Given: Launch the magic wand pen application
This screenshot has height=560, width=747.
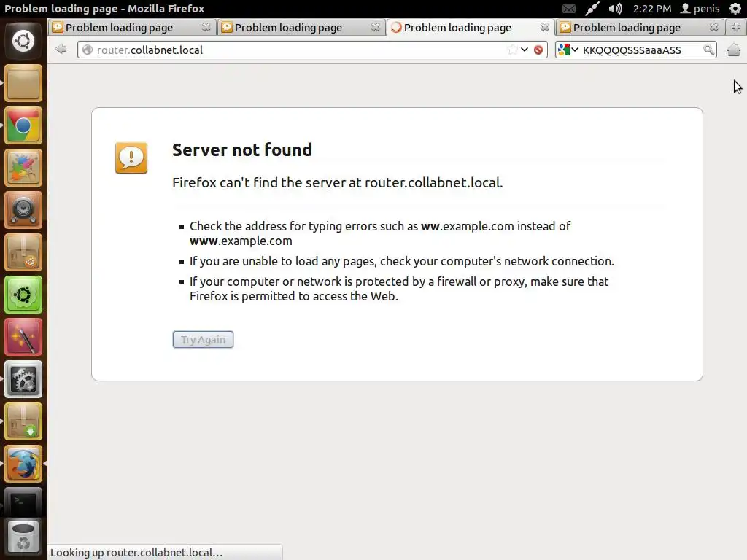Looking at the screenshot, I should (23, 337).
